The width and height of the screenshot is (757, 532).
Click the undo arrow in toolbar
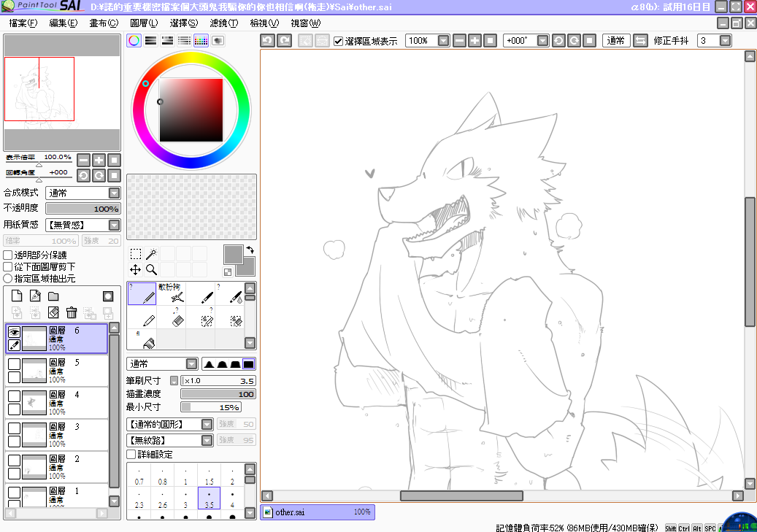click(x=268, y=41)
